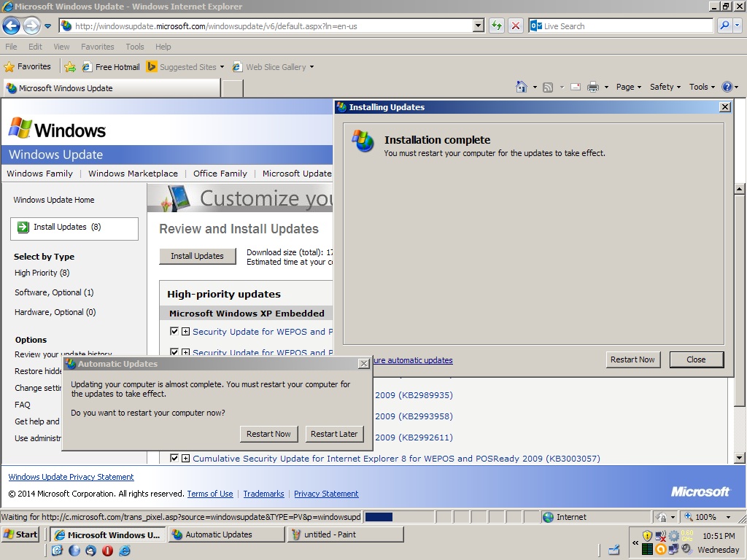
Task: Click the Windows logo in the page header
Action: click(57, 129)
